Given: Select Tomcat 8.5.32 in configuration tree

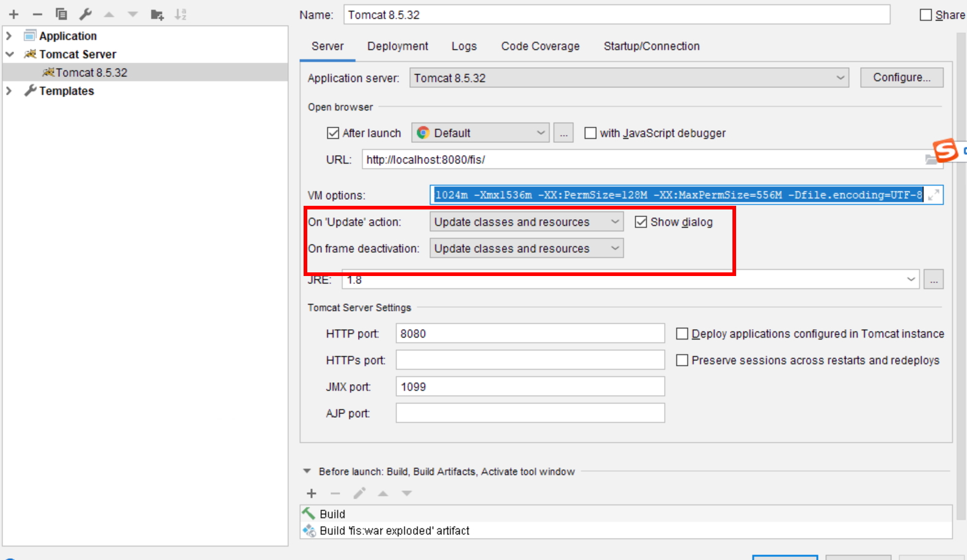Looking at the screenshot, I should click(145, 73).
